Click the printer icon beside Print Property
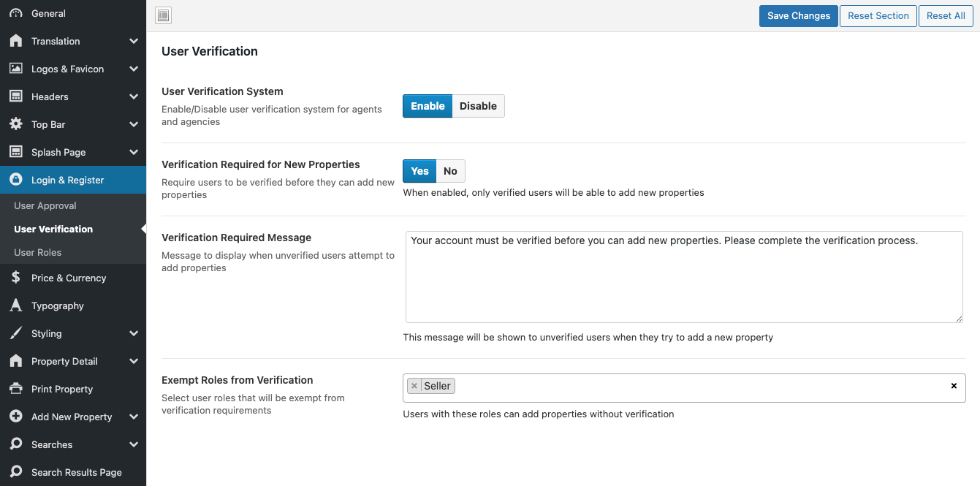 [15, 389]
